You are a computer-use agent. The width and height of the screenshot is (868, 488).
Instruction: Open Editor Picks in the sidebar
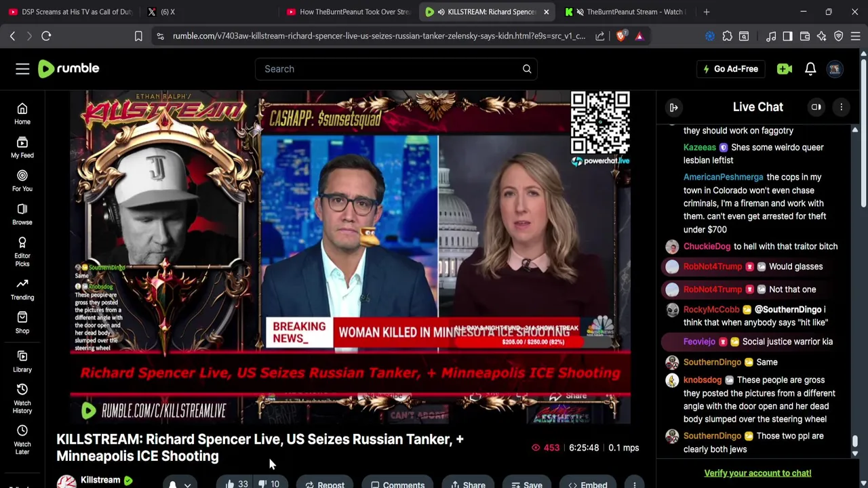22,251
